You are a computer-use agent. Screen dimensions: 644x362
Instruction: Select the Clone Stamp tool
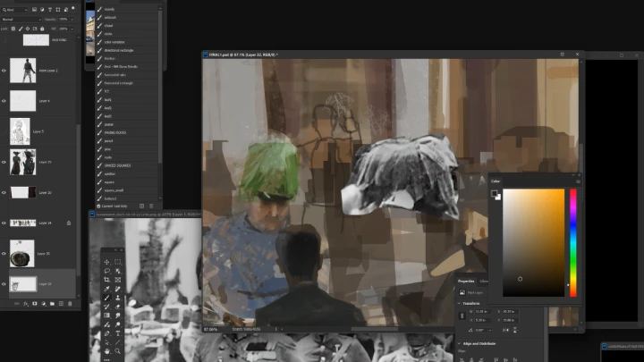[x=118, y=298]
